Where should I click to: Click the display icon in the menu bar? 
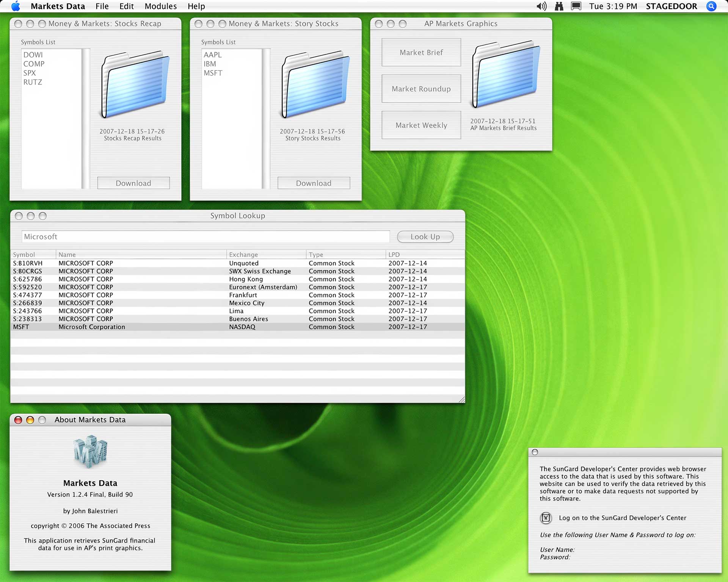point(576,6)
